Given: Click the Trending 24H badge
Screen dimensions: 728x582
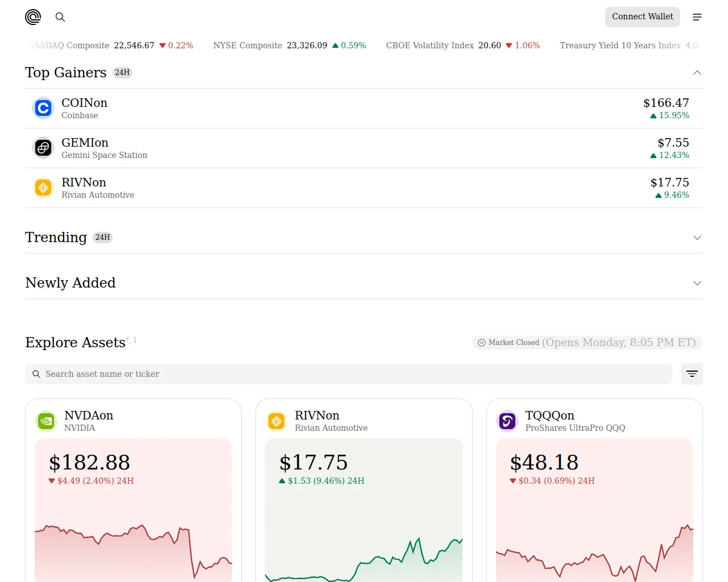Looking at the screenshot, I should tap(102, 238).
